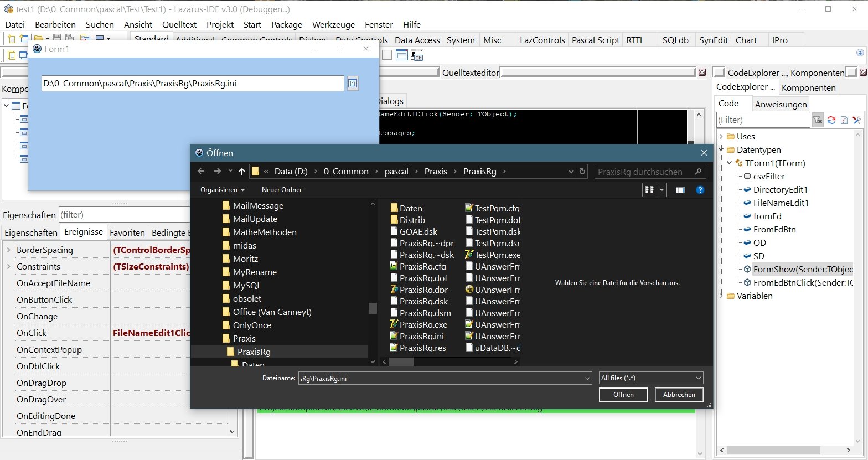Select the MySQL folder in tree
This screenshot has width=868, height=460.
(x=241, y=285)
